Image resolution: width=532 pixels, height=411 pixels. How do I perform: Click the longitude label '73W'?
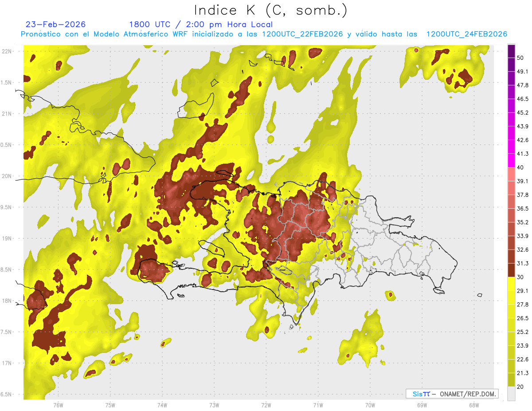pos(214,405)
